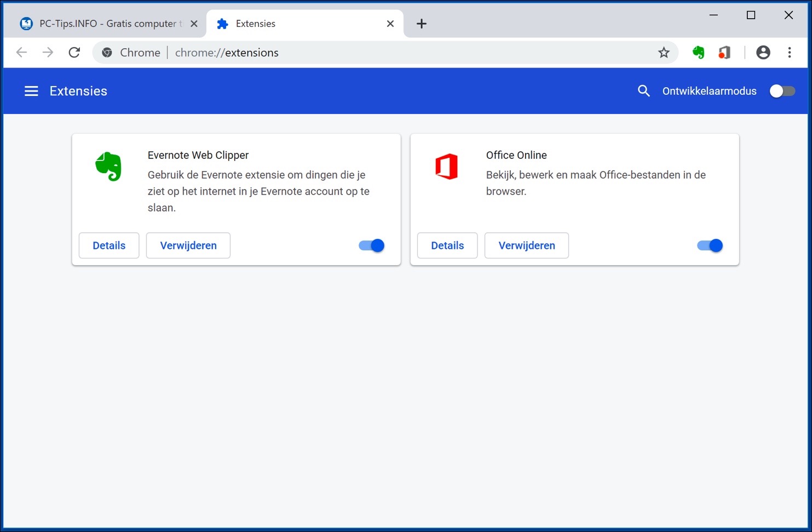812x532 pixels.
Task: Go back to previous page
Action: (21, 53)
